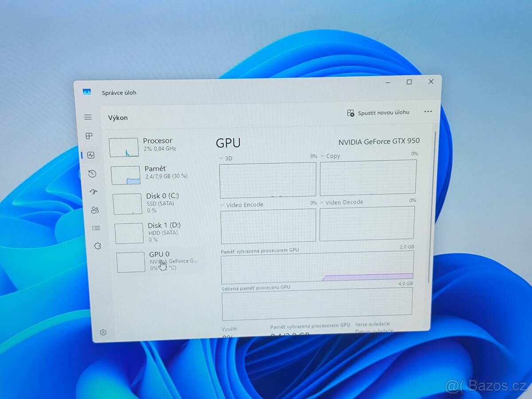Screen dimensions: 532x399
Task: Close the Správce úloh window
Action: (x=431, y=82)
